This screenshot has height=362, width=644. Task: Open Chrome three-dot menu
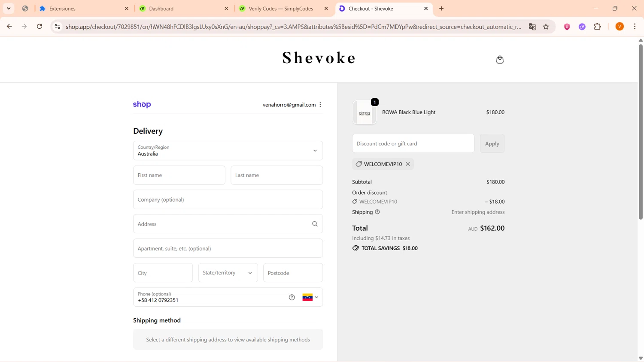(635, 27)
